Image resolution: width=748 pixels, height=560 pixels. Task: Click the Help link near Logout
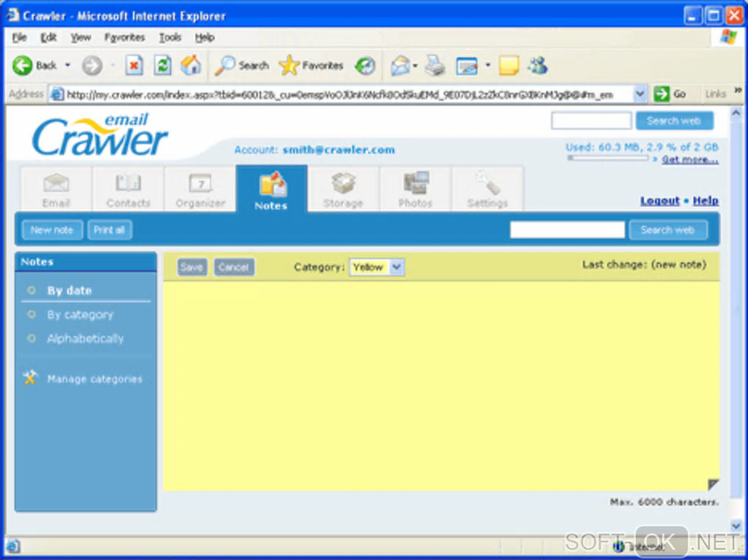[x=705, y=201]
